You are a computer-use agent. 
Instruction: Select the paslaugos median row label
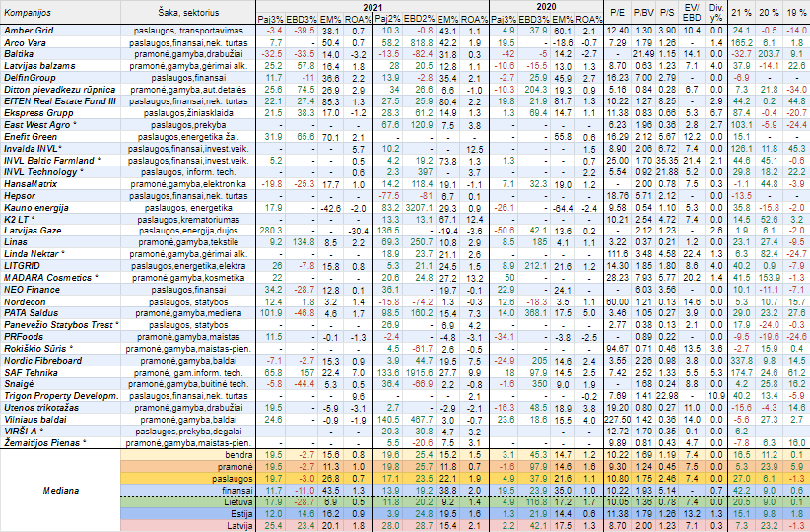pyautogui.click(x=188, y=479)
